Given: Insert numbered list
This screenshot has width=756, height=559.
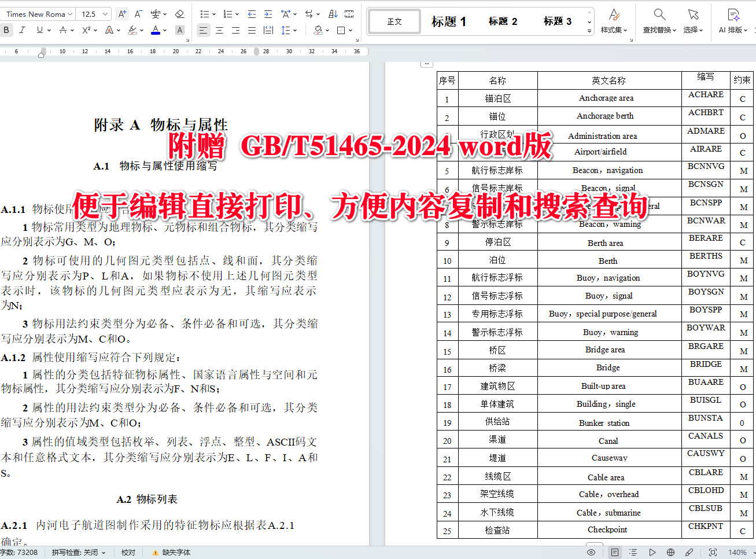Looking at the screenshot, I should pos(227,14).
